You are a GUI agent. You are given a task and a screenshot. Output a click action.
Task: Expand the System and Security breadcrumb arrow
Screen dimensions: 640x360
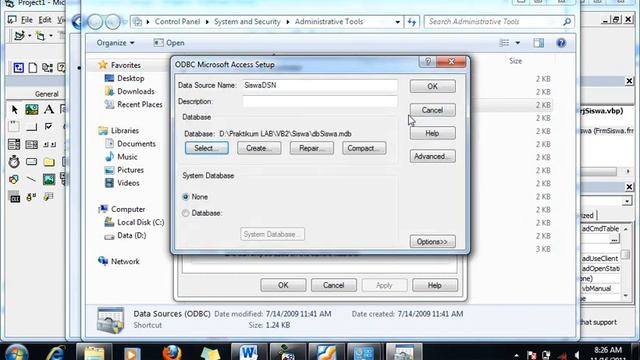coord(287,22)
